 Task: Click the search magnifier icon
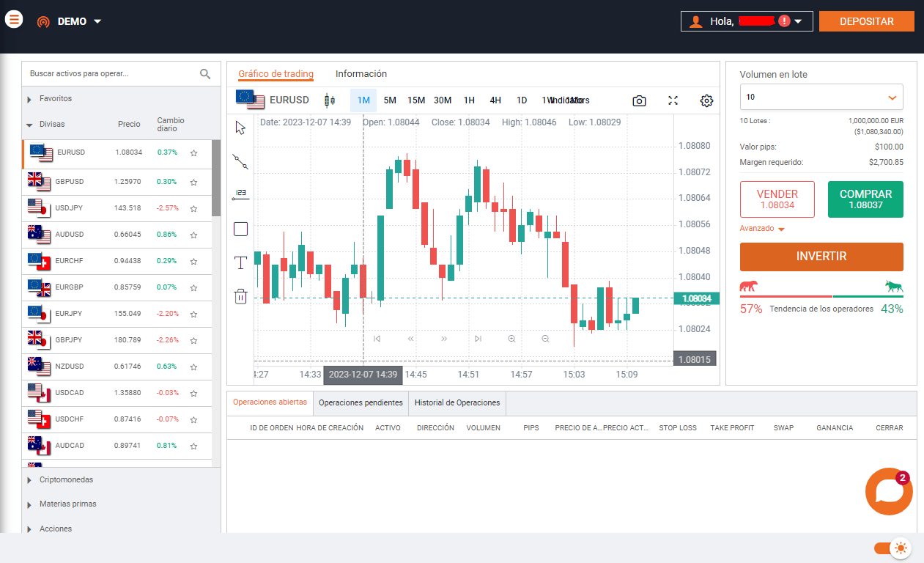pos(205,73)
